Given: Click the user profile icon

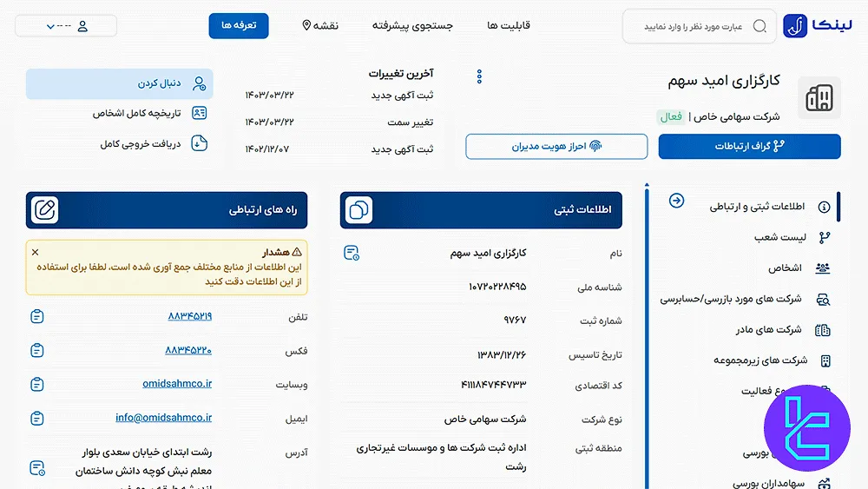Looking at the screenshot, I should [x=82, y=26].
